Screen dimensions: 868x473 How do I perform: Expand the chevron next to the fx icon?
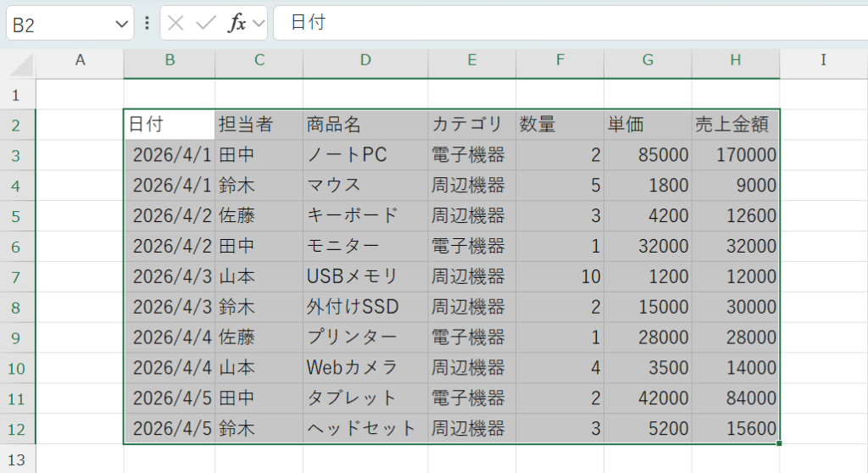(x=258, y=23)
